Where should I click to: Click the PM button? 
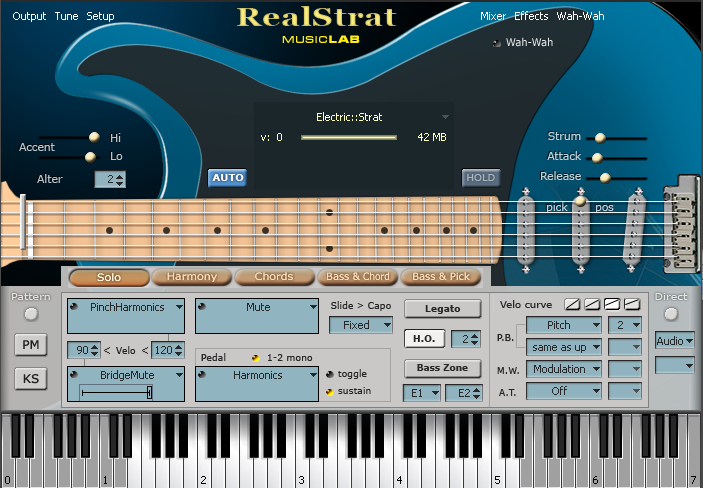click(30, 345)
